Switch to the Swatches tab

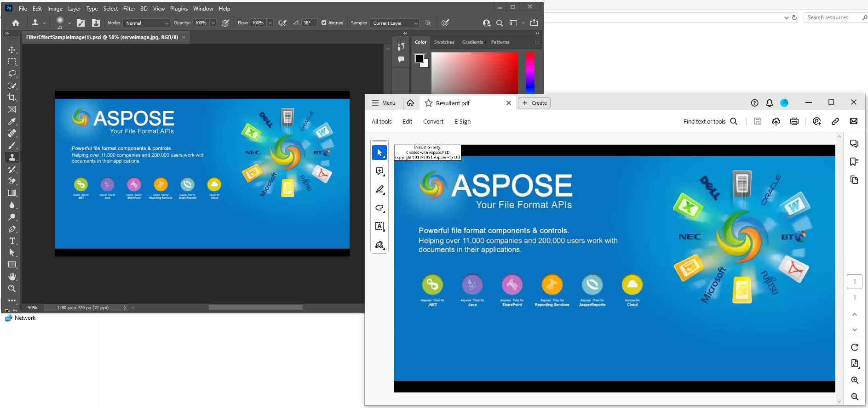(x=444, y=42)
